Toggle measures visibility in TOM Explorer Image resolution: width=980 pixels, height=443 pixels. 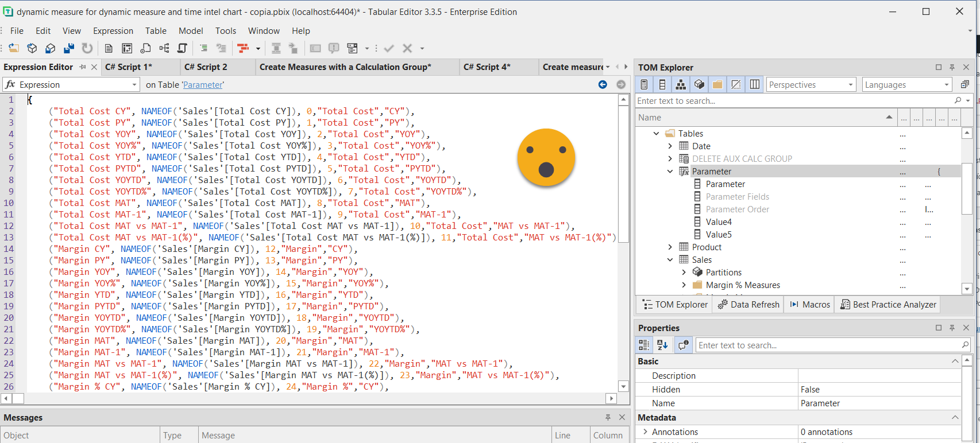(644, 84)
